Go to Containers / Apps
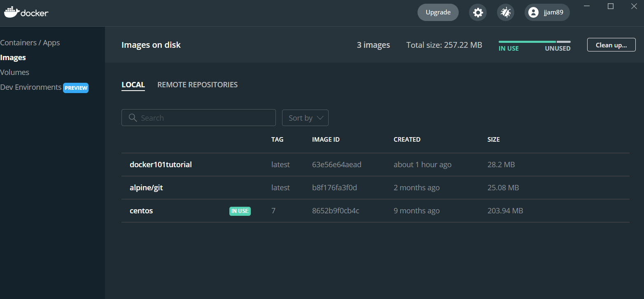The width and height of the screenshot is (644, 299). click(x=30, y=43)
